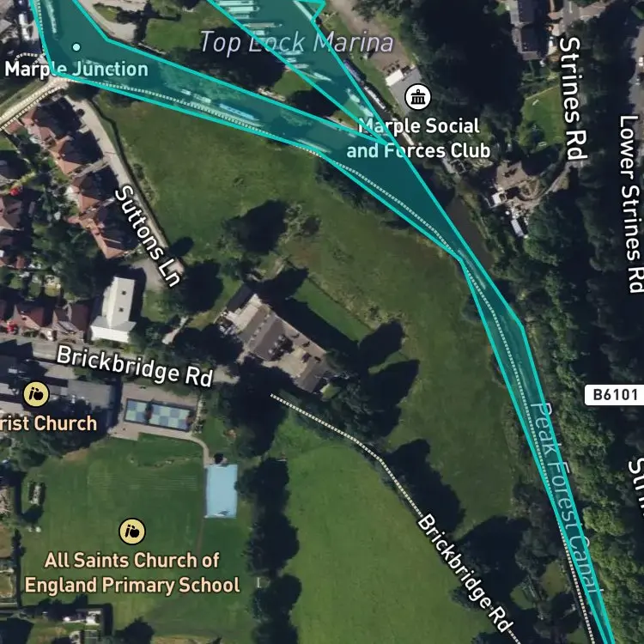The width and height of the screenshot is (644, 644).
Task: Select the school icon above the Christ Church label
Action: pyautogui.click(x=36, y=394)
